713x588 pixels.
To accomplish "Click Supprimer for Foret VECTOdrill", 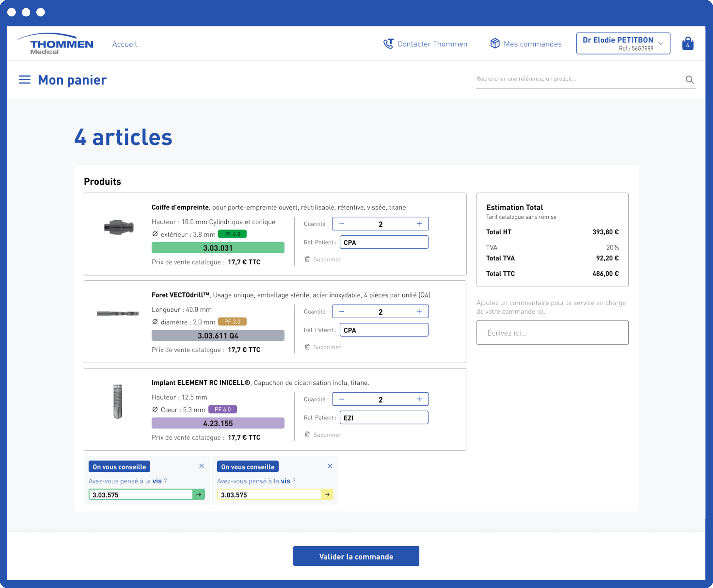I will 327,347.
